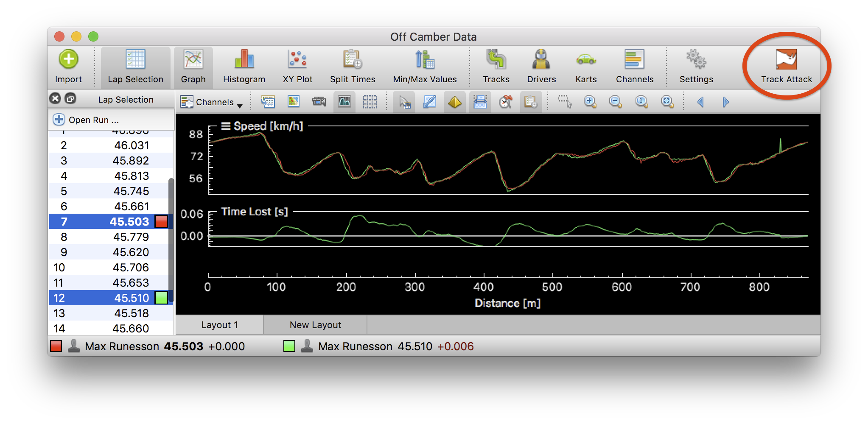The image size is (868, 424).
Task: Open the Min/Max Values view
Action: click(425, 67)
